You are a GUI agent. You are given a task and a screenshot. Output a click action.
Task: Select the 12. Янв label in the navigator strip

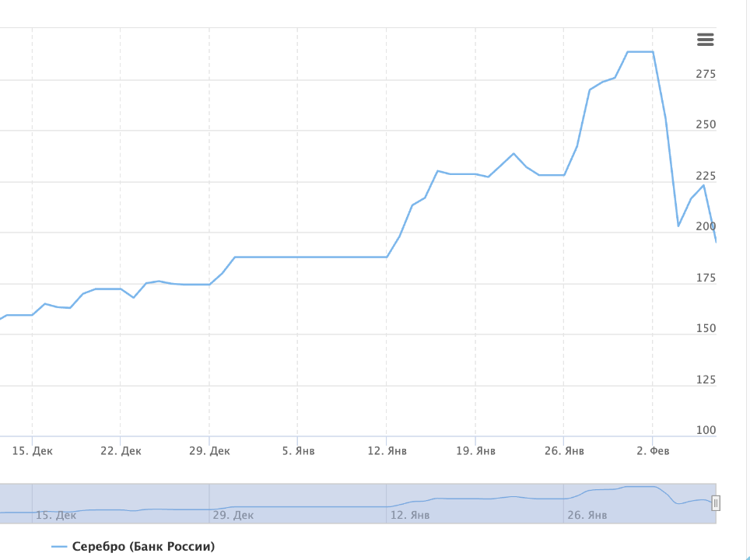click(409, 515)
